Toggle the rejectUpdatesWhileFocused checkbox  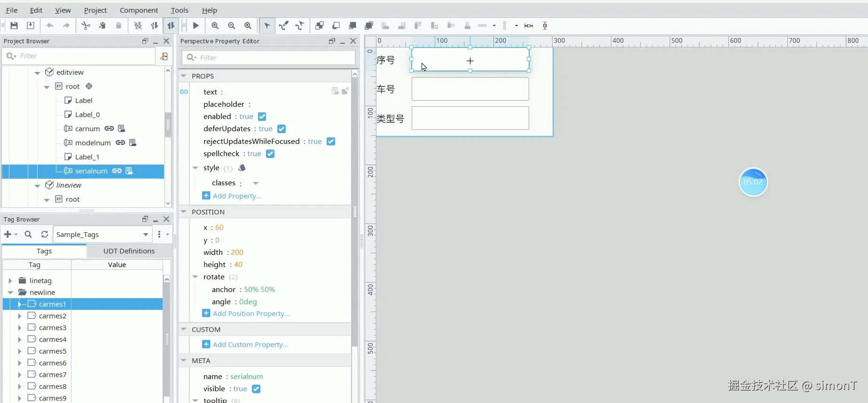[x=331, y=142]
